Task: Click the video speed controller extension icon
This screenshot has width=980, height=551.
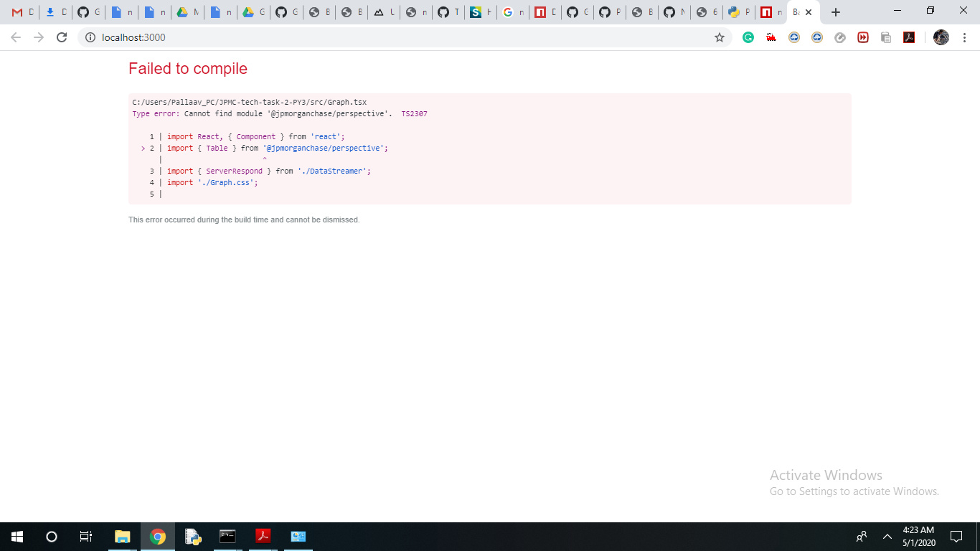Action: 862,37
